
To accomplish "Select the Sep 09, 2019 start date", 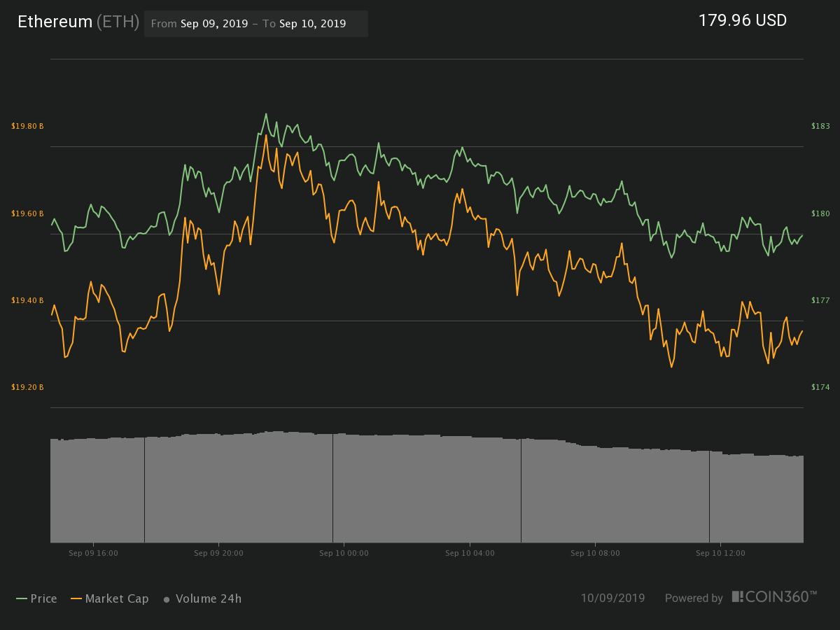I will 214,23.
